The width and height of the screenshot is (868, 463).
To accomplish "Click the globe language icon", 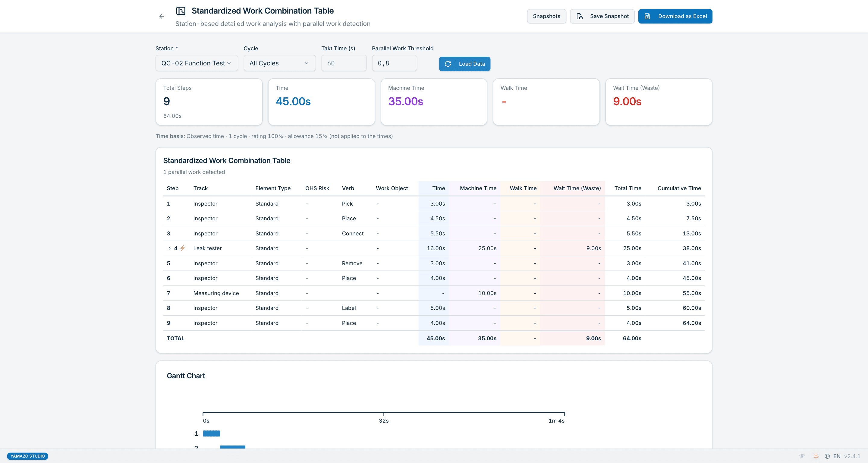I will pyautogui.click(x=827, y=456).
